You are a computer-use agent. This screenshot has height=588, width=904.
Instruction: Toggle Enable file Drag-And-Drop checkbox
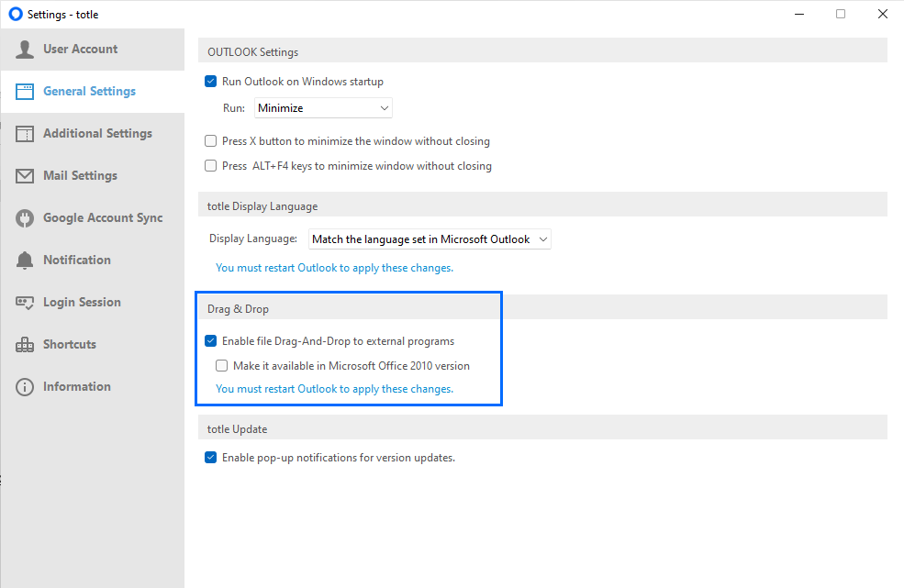[x=210, y=341]
